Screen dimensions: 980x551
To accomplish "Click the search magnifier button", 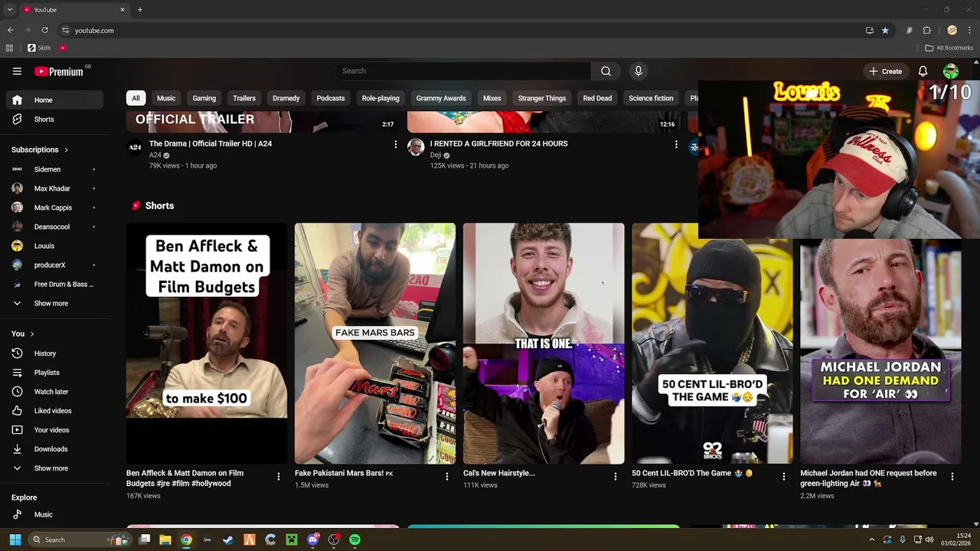I will [x=606, y=71].
